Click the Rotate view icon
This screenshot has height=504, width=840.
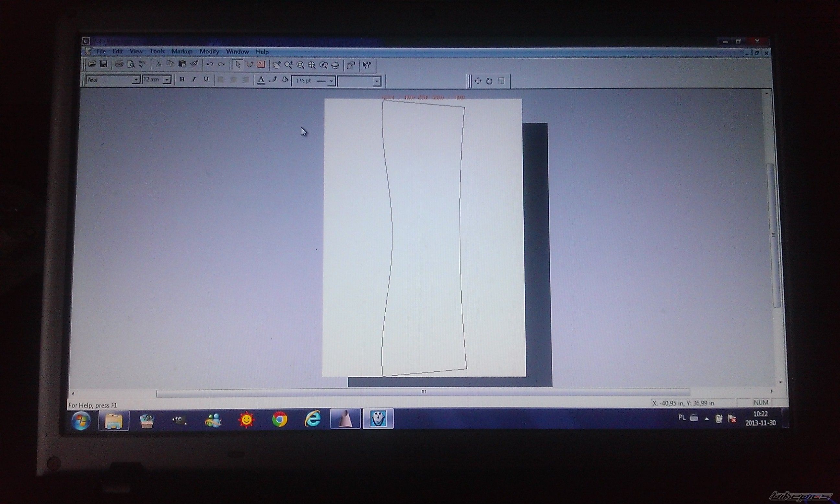(x=489, y=81)
